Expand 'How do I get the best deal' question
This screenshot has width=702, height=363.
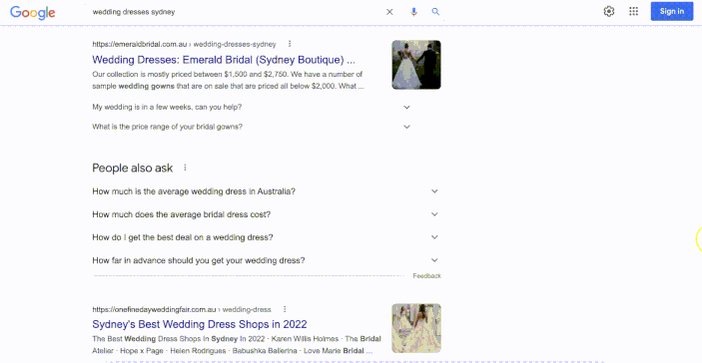(265, 237)
